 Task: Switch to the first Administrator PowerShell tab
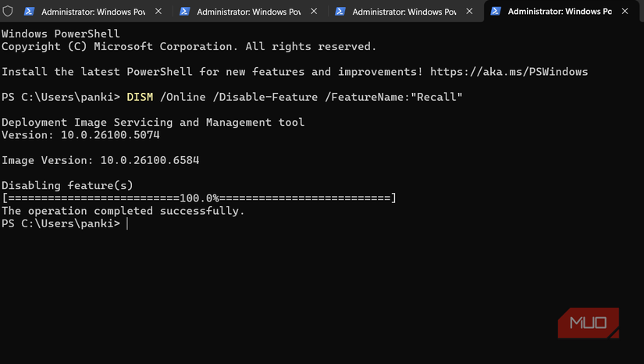(x=94, y=11)
